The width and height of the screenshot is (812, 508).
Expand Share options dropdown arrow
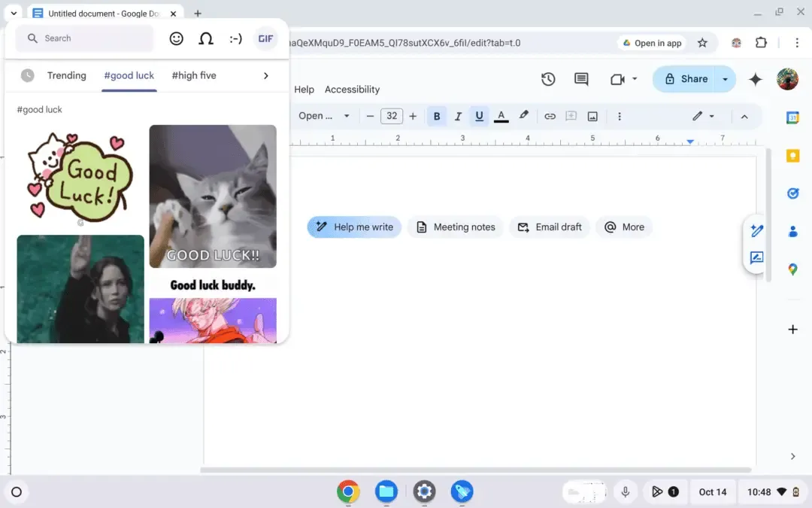[x=725, y=79]
